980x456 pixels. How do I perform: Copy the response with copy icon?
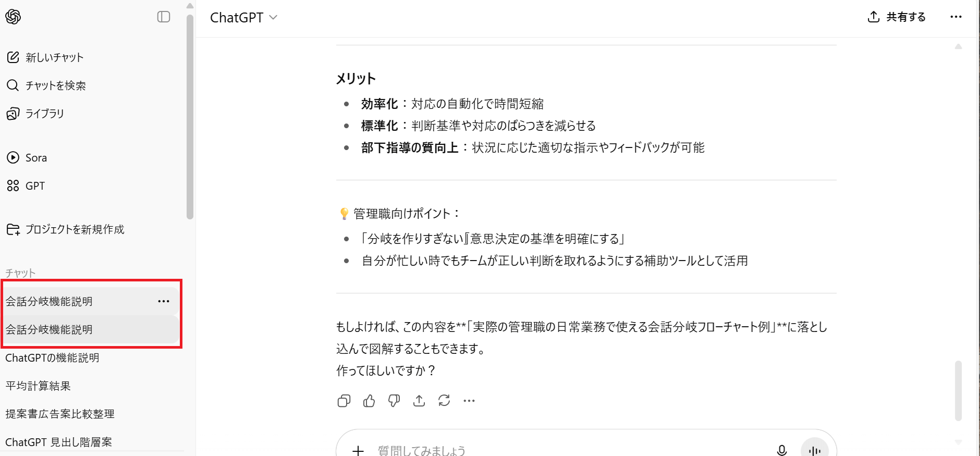pyautogui.click(x=344, y=401)
